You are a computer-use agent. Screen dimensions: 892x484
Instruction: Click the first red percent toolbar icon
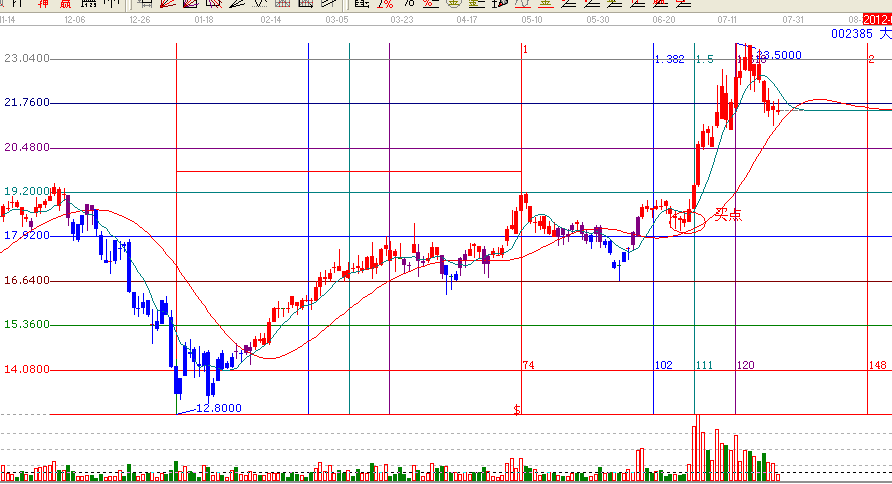(x=384, y=4)
